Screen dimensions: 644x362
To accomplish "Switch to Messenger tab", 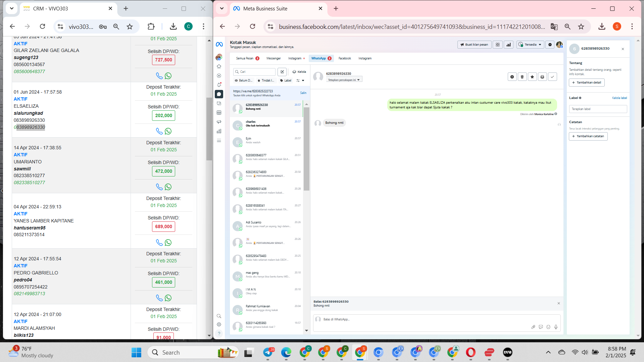I will [x=274, y=58].
